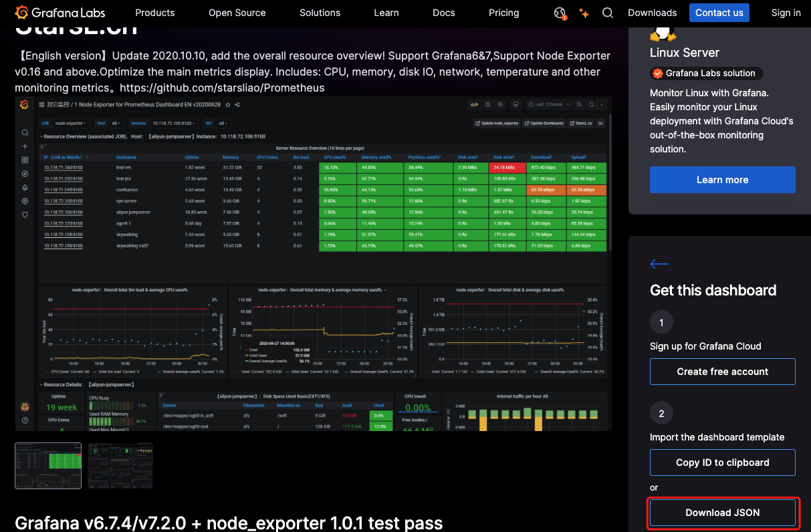Viewport: 811px width, 532px height.
Task: Click Sign in
Action: pyautogui.click(x=786, y=13)
